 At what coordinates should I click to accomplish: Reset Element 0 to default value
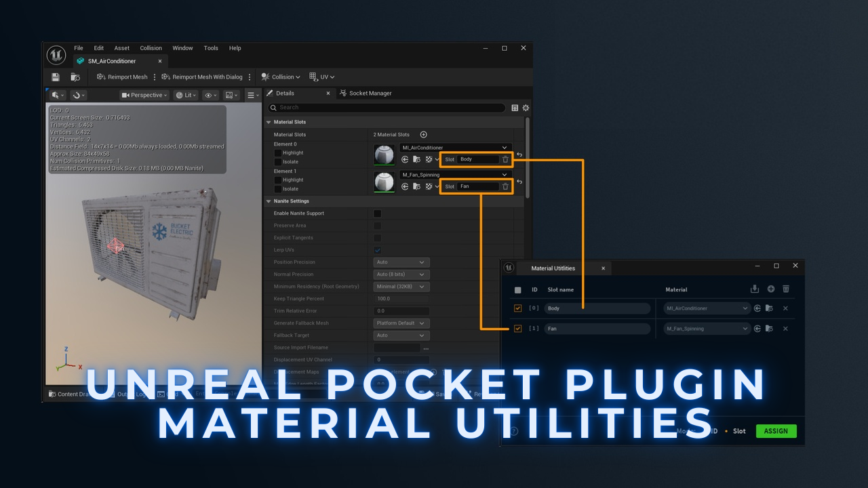coord(519,155)
